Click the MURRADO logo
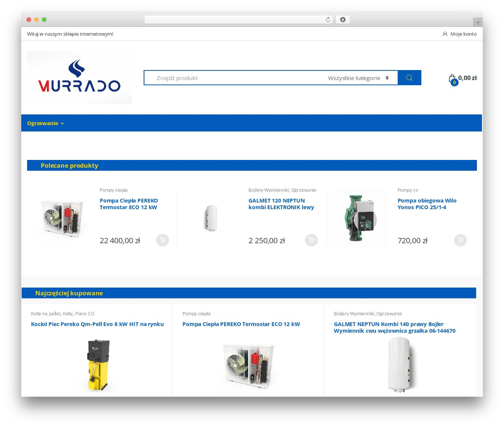The width and height of the screenshot is (504, 427). pos(80,78)
